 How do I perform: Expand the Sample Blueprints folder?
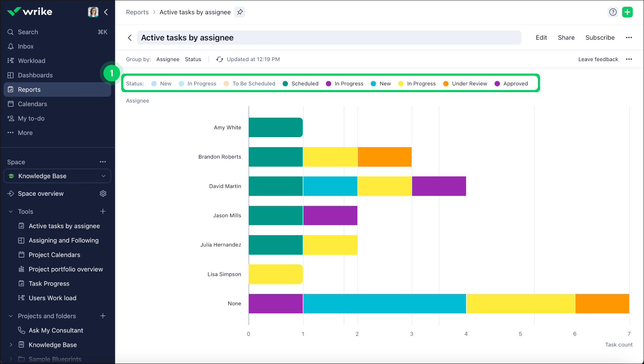click(11, 359)
